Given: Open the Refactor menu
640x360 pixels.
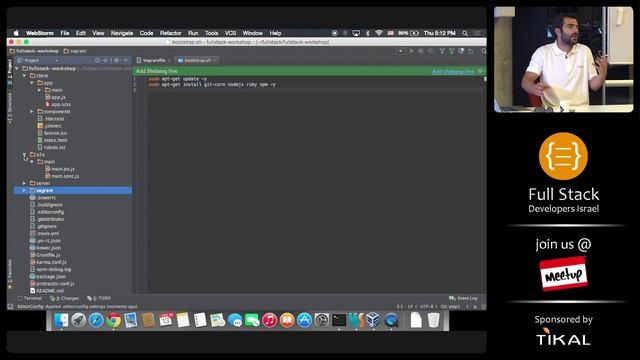Looking at the screenshot, I should 170,33.
